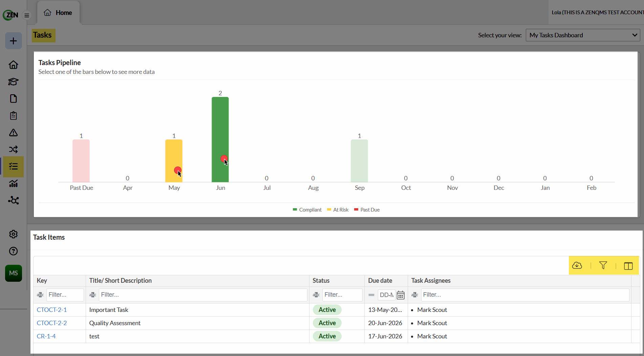Open the shuffle change control icon
The image size is (644, 356).
[13, 150]
